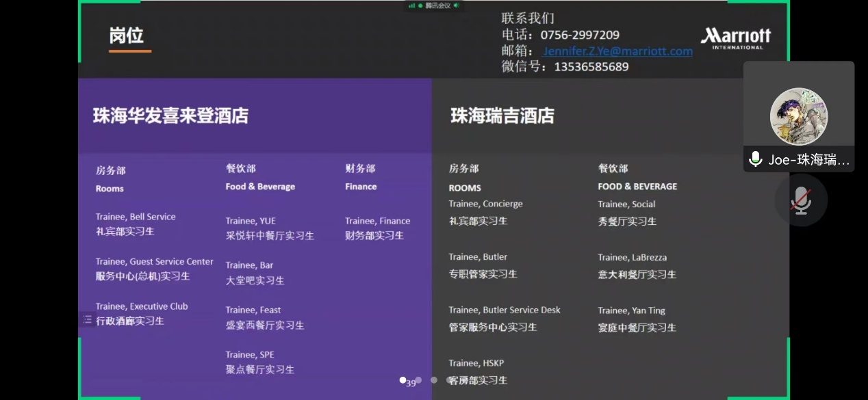The image size is (868, 400).
Task: Open the Jennifer.Z.Ye@marriott.com email link
Action: coord(617,51)
